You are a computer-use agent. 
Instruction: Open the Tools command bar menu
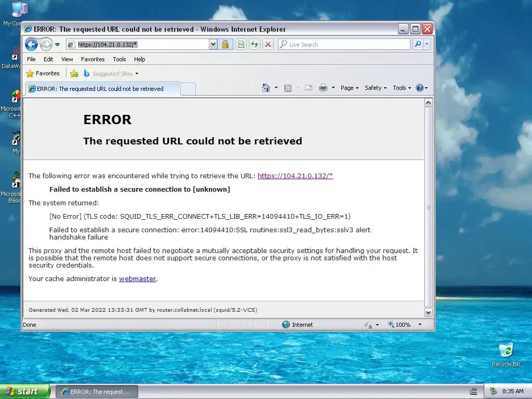402,88
